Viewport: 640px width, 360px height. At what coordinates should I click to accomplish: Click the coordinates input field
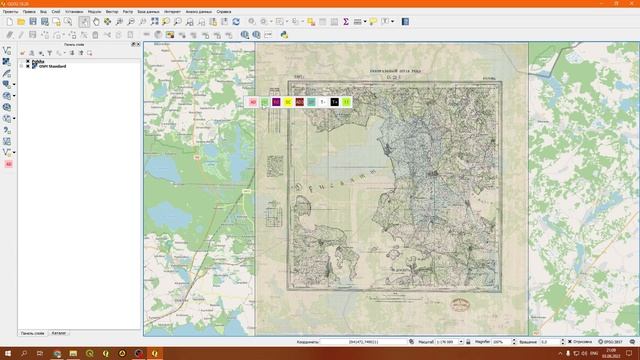pyautogui.click(x=363, y=342)
